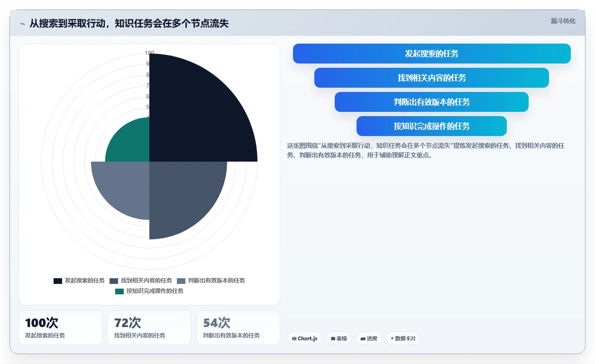Screen dimensions: 595x364
Task: Click legend label 找到相关内容的任务
Action: pyautogui.click(x=146, y=281)
